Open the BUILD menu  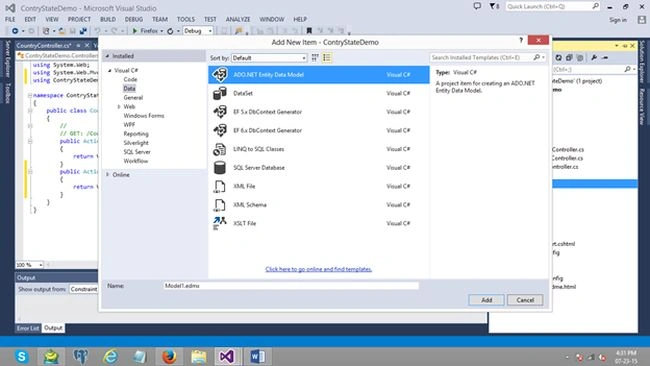(x=108, y=19)
